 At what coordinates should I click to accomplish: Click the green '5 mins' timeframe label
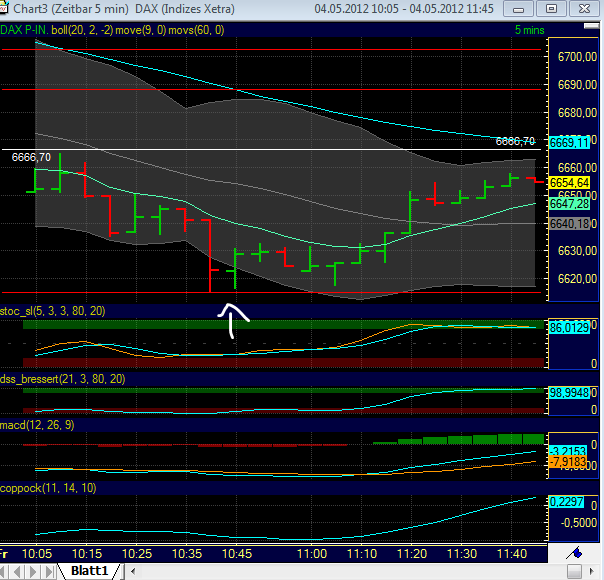pos(530,30)
